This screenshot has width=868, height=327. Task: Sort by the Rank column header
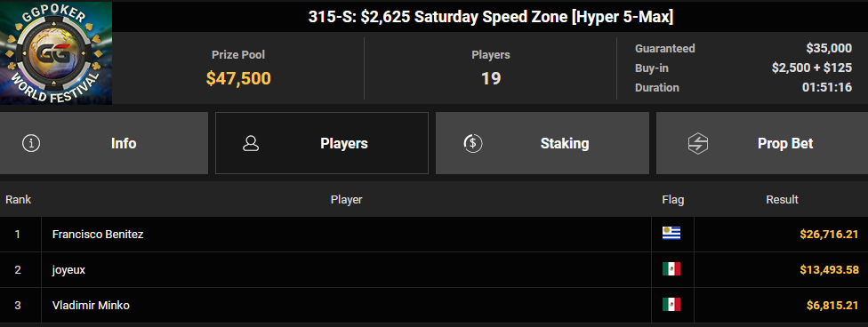[19, 200]
